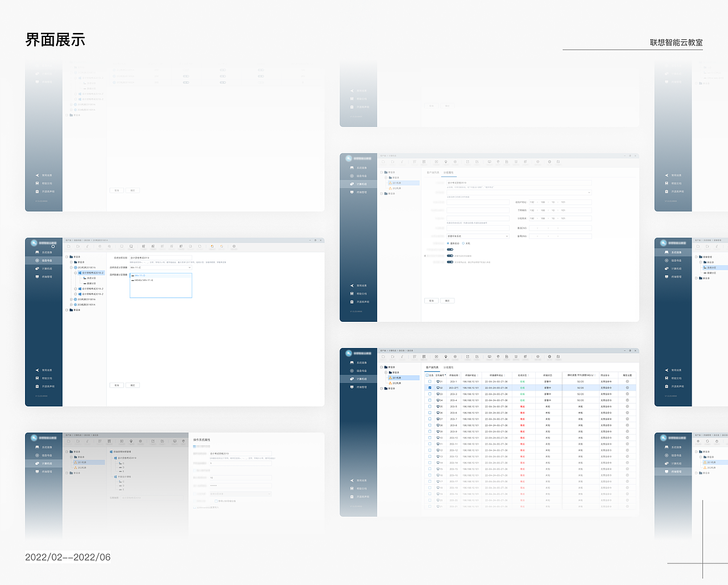
Task: Click 取消 in the Win 11-C window
Action: [117, 385]
